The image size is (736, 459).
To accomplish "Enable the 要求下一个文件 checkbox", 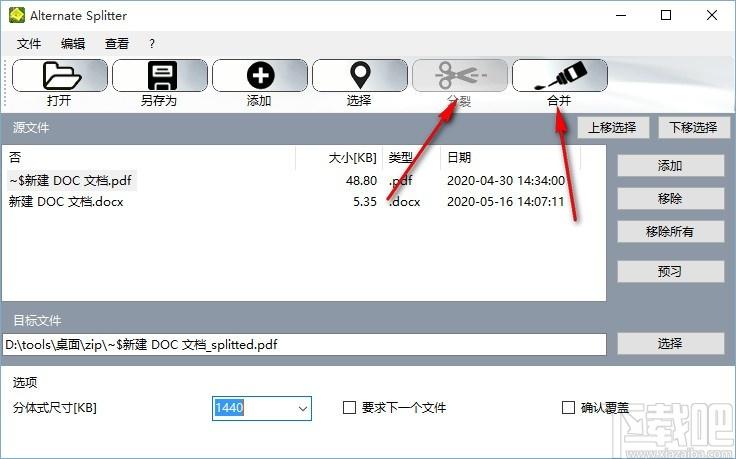I will (350, 408).
